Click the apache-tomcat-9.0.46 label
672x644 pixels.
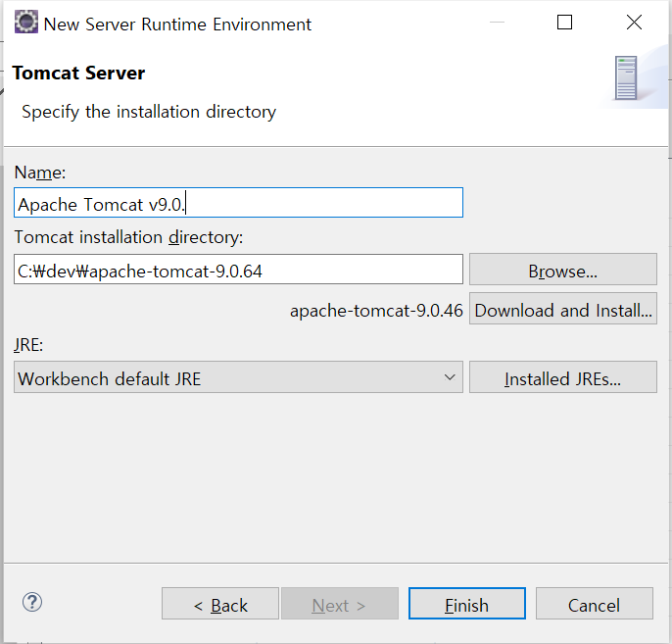(x=376, y=311)
